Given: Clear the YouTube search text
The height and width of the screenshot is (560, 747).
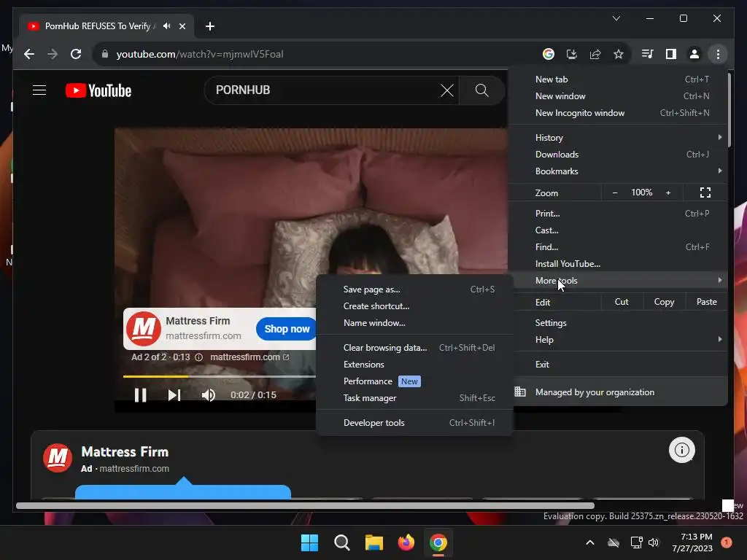Looking at the screenshot, I should pos(447,90).
